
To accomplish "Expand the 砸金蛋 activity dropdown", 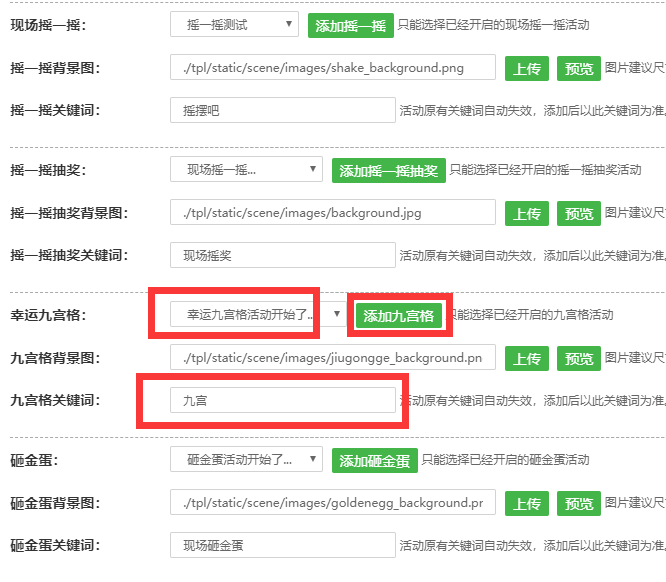I will coord(246,460).
